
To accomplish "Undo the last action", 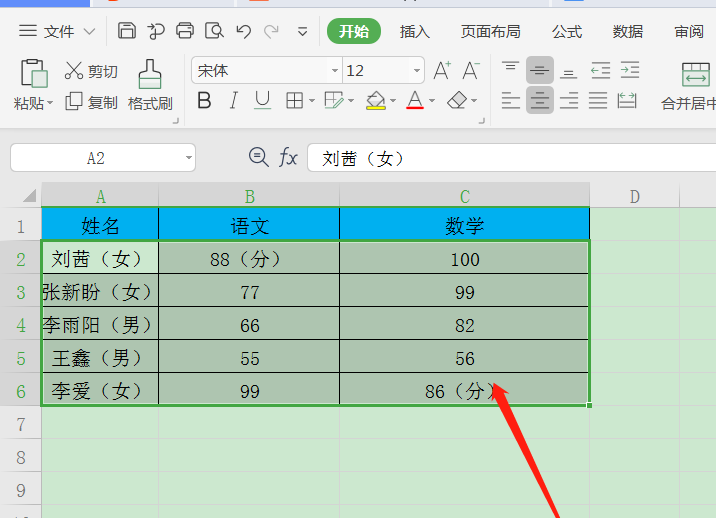I will [243, 31].
